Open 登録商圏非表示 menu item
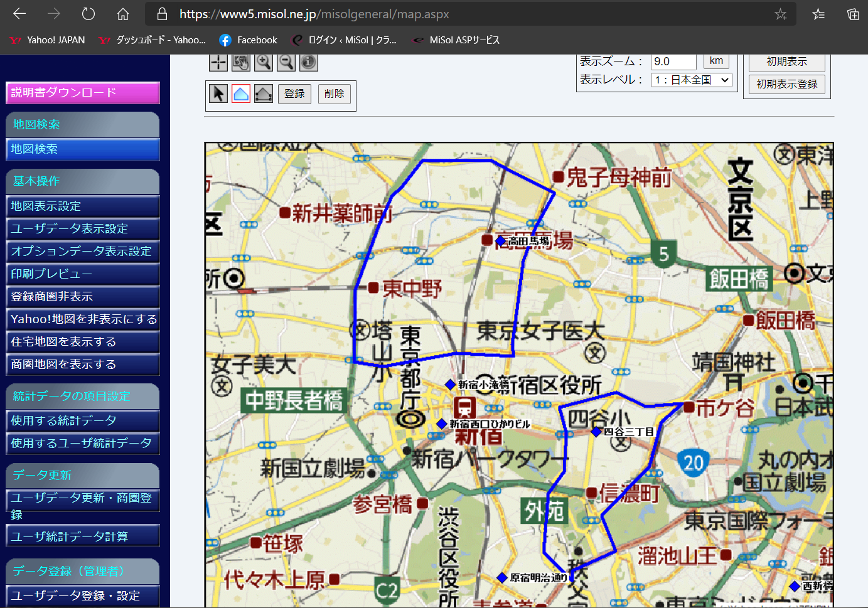This screenshot has width=868, height=608. [83, 297]
